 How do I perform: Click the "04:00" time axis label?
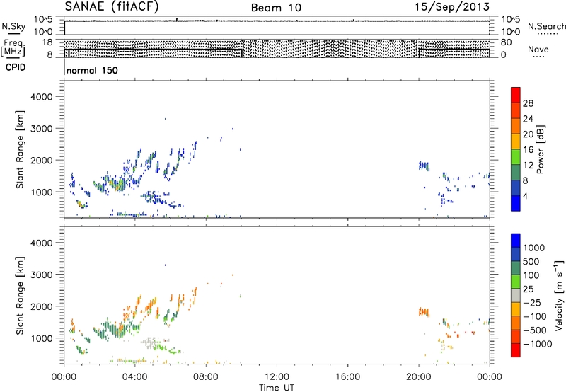point(134,377)
